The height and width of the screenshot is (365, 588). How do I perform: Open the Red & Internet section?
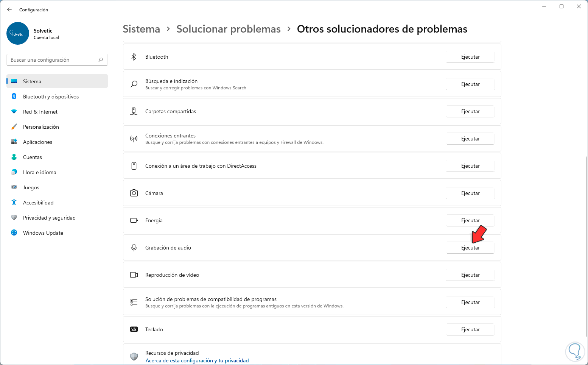(40, 112)
